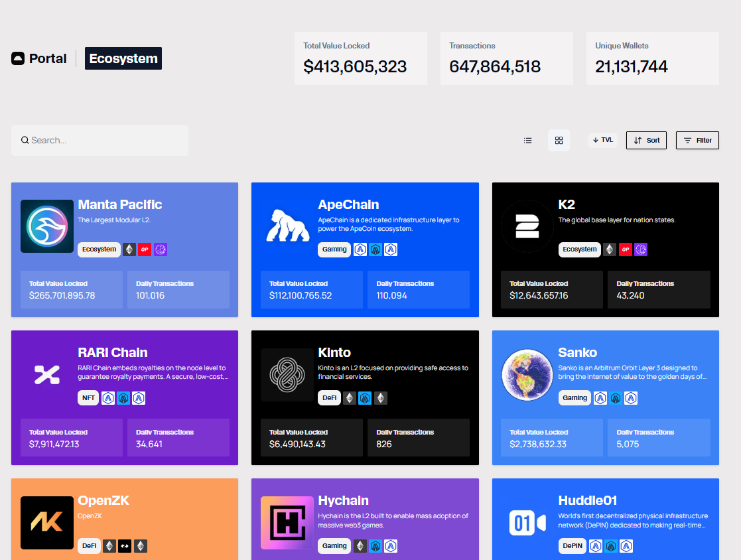Click middle blue icon on ApeChain card

pos(375,249)
